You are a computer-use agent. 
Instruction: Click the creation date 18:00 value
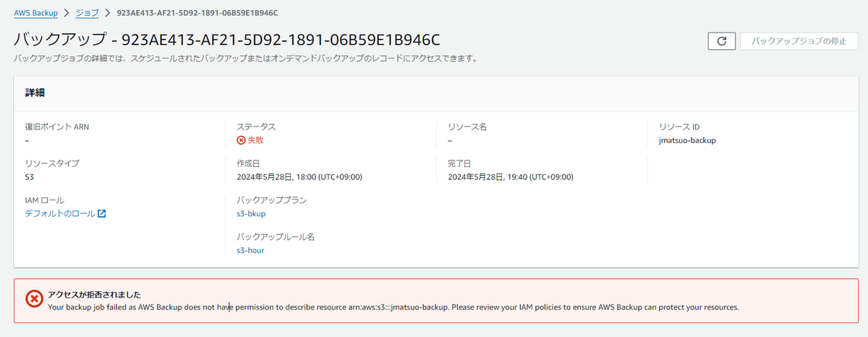(299, 176)
